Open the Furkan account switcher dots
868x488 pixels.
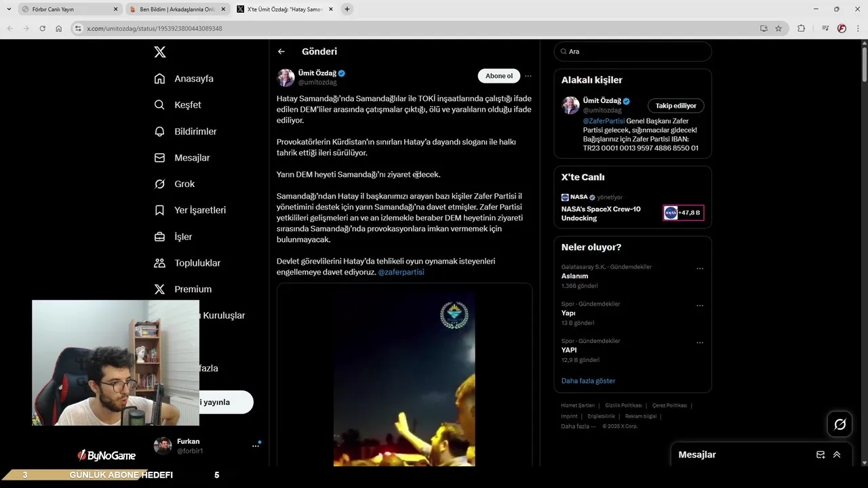(256, 446)
